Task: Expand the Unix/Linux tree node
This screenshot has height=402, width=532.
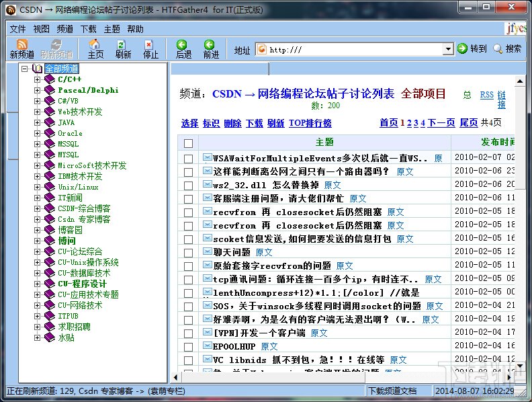Action: tap(37, 187)
